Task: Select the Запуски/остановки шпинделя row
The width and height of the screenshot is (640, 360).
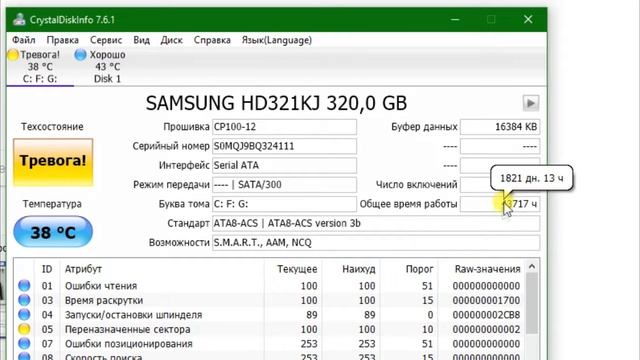Action: pos(269,315)
